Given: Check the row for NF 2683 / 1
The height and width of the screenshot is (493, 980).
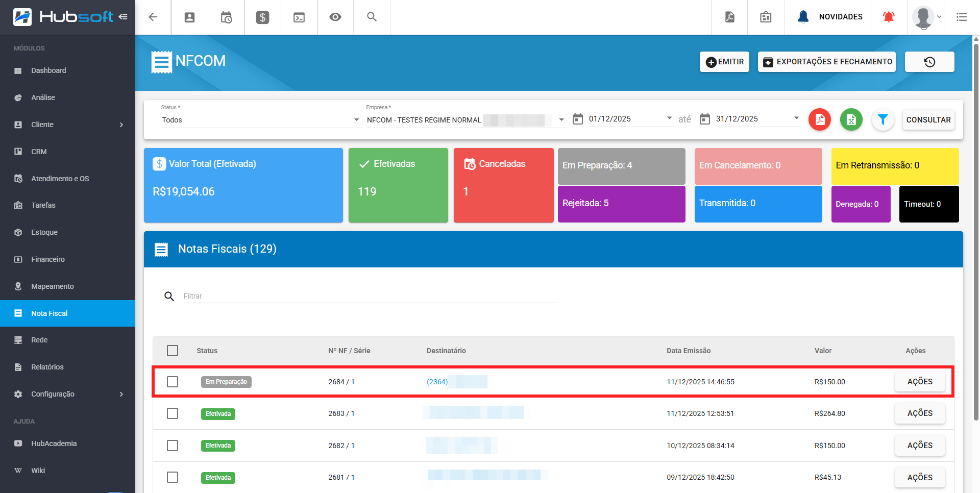Looking at the screenshot, I should (173, 413).
